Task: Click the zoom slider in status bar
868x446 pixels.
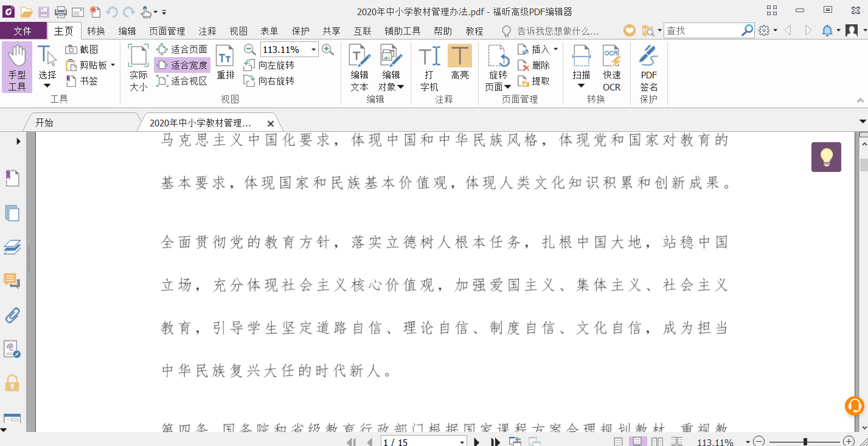Action: point(805,442)
